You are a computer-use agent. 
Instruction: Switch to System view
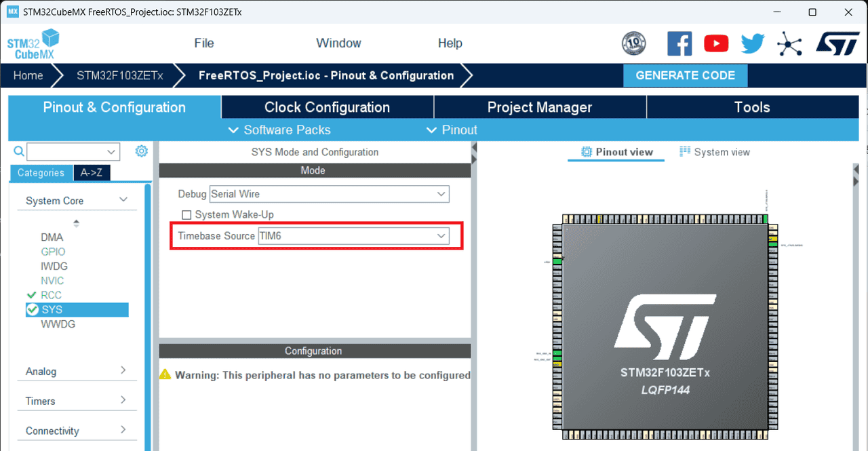pos(715,152)
